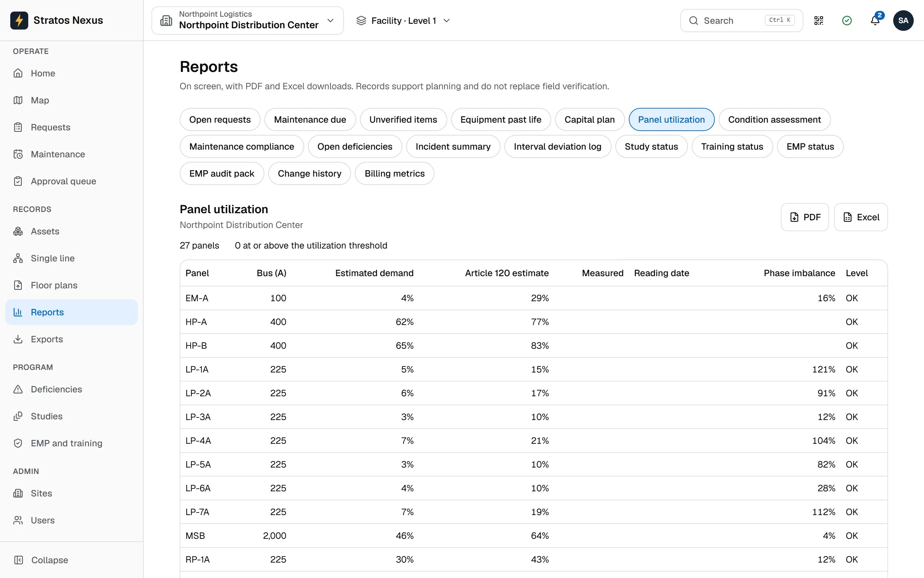The image size is (924, 578).
Task: Select the Unverified items report
Action: pos(403,120)
